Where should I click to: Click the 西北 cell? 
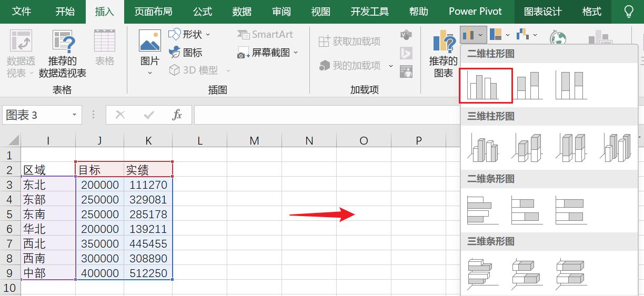48,243
